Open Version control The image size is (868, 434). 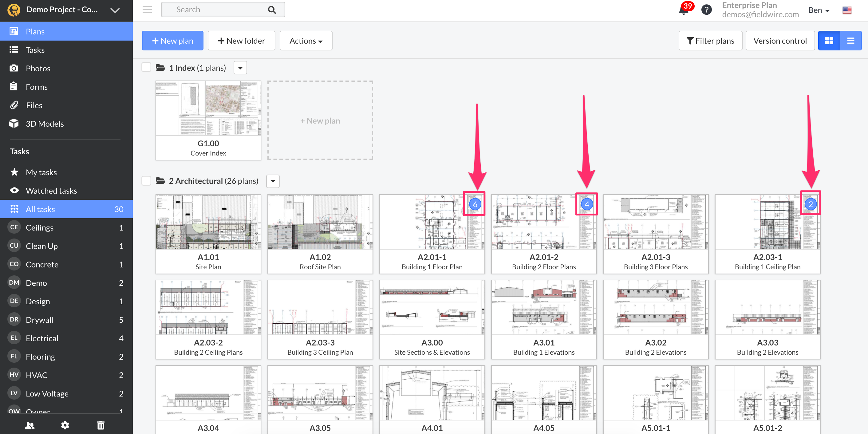tap(780, 41)
